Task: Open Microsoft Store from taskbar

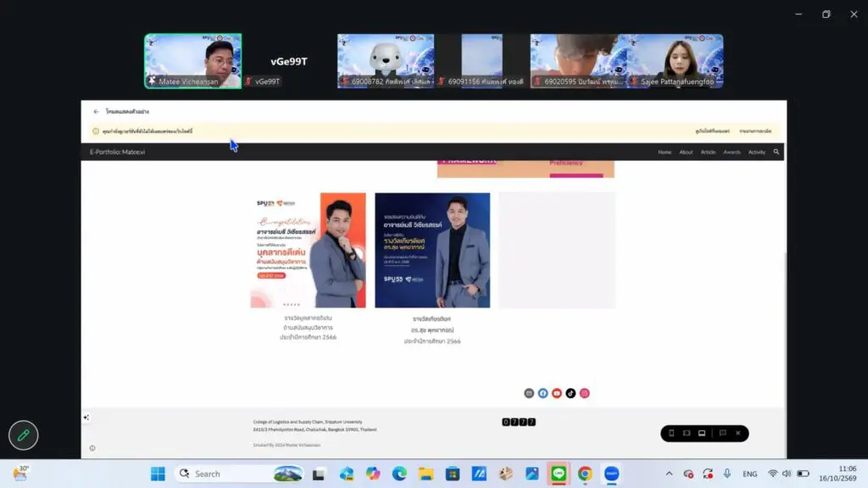Action: click(x=453, y=474)
